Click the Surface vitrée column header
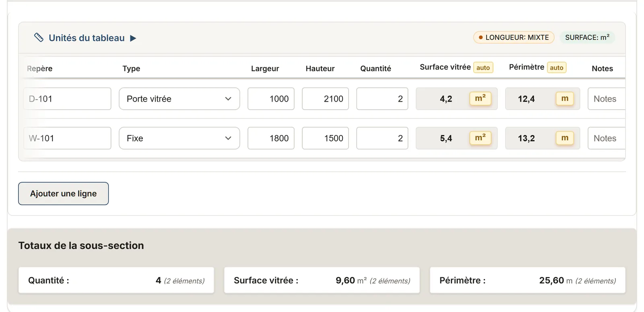The image size is (644, 312). click(x=445, y=67)
